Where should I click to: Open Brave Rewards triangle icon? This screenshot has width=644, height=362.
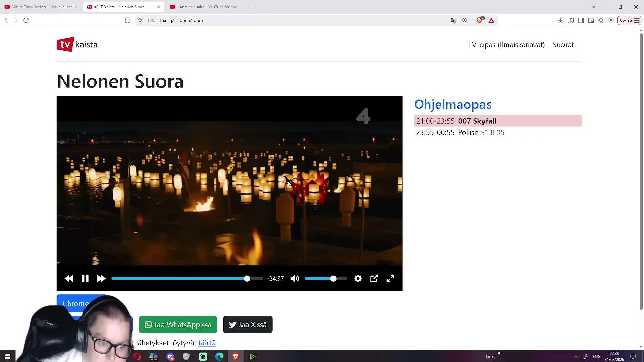click(x=491, y=20)
